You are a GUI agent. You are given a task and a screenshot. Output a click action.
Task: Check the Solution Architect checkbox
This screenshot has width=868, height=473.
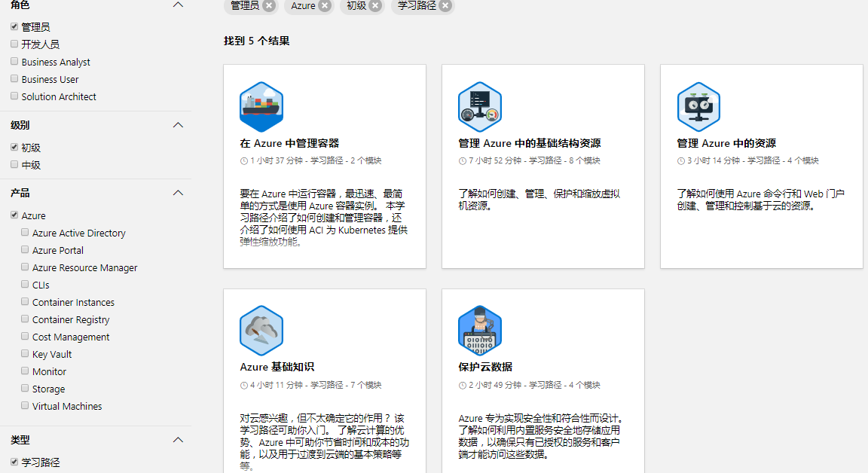click(x=14, y=96)
